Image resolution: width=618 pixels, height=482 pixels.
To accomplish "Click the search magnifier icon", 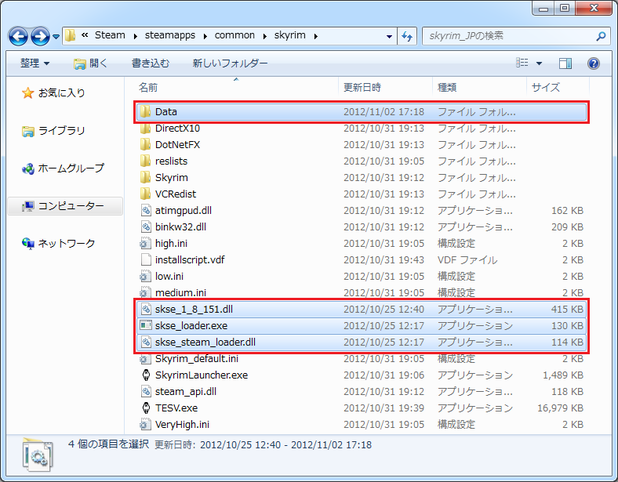I will 601,36.
